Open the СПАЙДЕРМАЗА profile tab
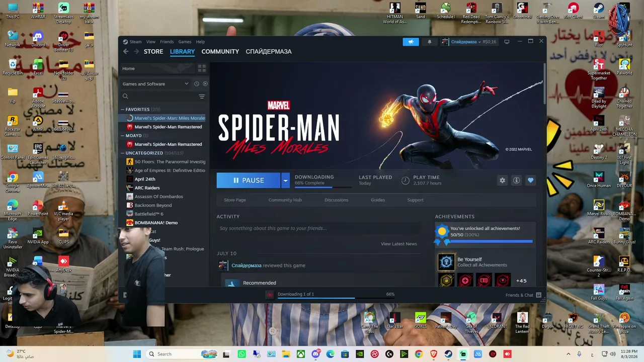The width and height of the screenshot is (644, 362). [x=269, y=51]
